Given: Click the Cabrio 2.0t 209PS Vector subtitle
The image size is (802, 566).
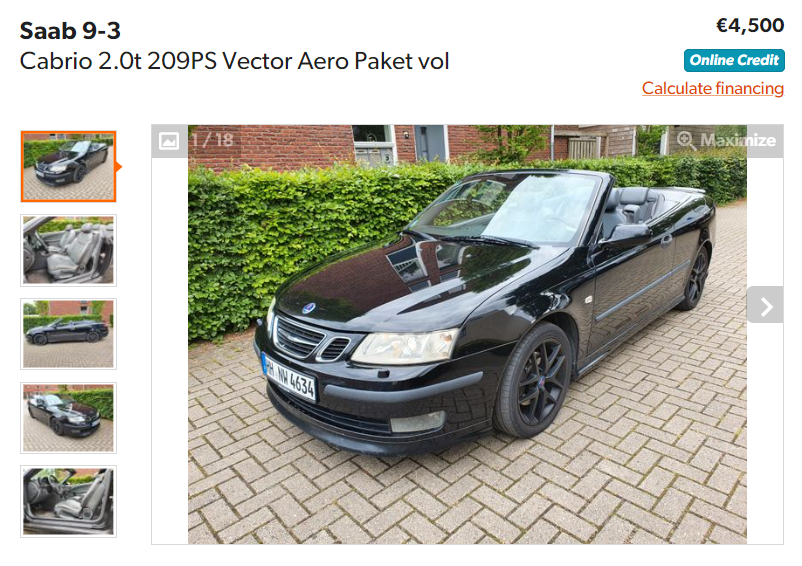Looking at the screenshot, I should coord(234,61).
